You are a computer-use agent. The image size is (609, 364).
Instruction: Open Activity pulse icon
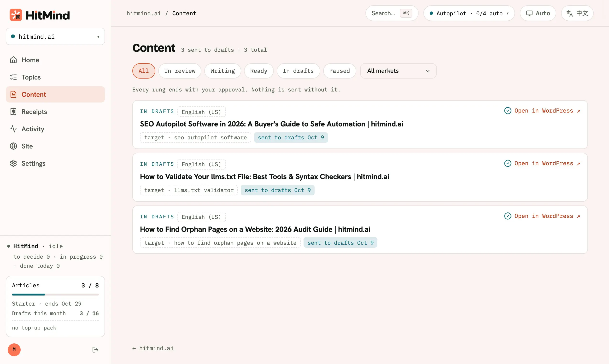tap(13, 129)
